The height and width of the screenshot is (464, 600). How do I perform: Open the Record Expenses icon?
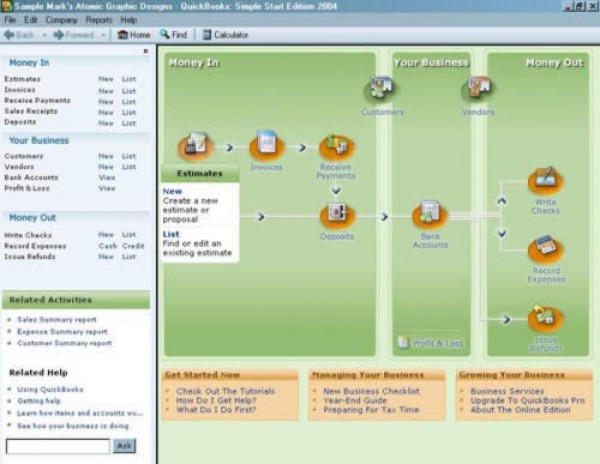pos(545,249)
